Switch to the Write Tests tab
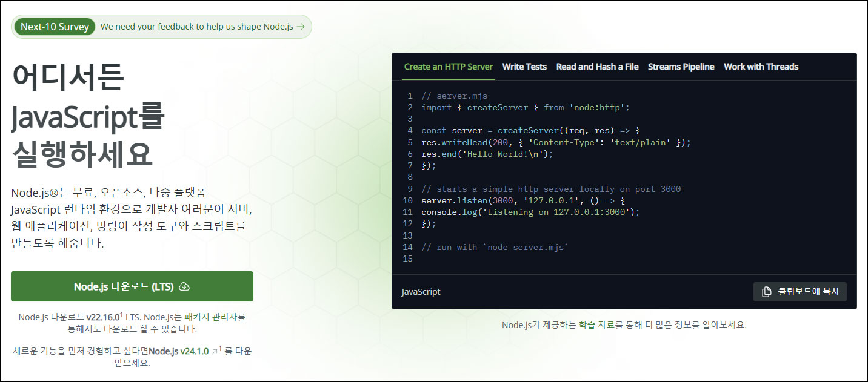Image resolution: width=868 pixels, height=382 pixels. pos(524,67)
